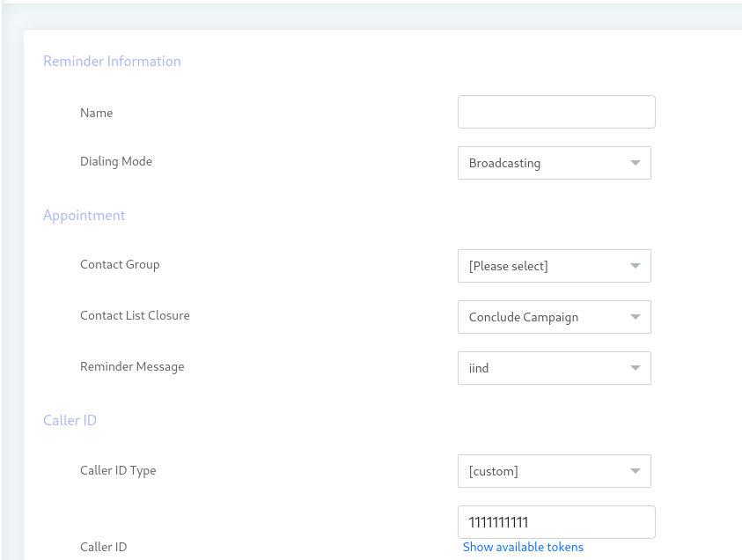
Task: Click the arrow icon in the Broadcasting dropdown
Action: coord(635,163)
